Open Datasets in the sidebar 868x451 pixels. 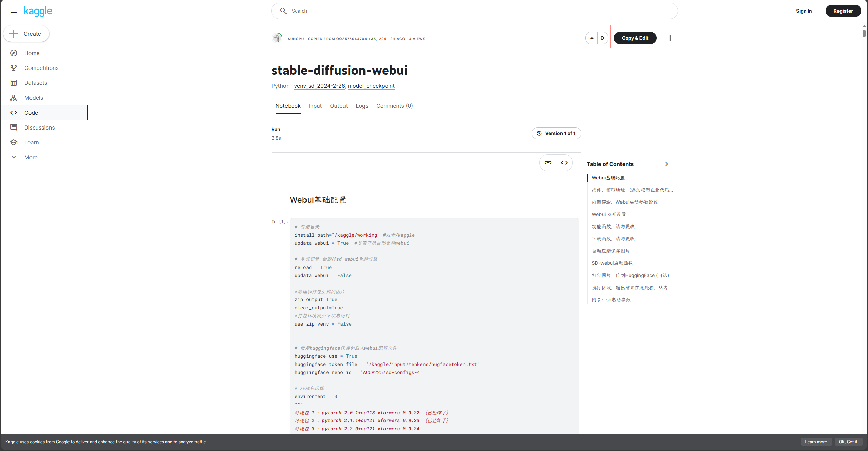36,83
